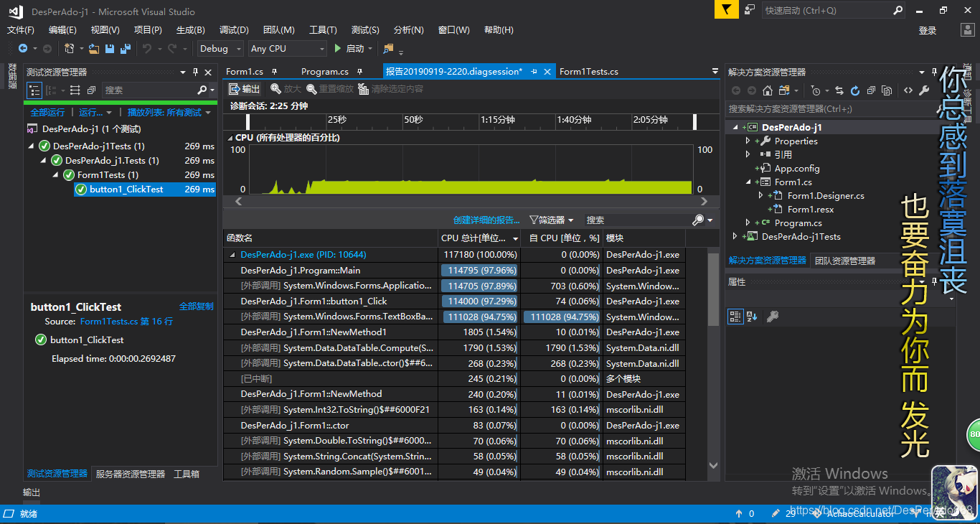Image resolution: width=980 pixels, height=524 pixels.
Task: Click Sync with Active Document arrows icon
Action: pyautogui.click(x=839, y=90)
